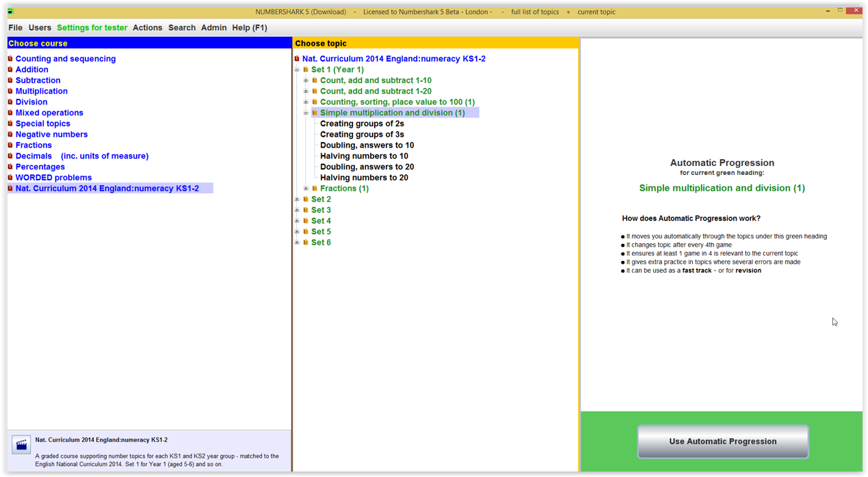This screenshot has height=477, width=868.
Task: Expand the Set 4 node
Action: [297, 221]
